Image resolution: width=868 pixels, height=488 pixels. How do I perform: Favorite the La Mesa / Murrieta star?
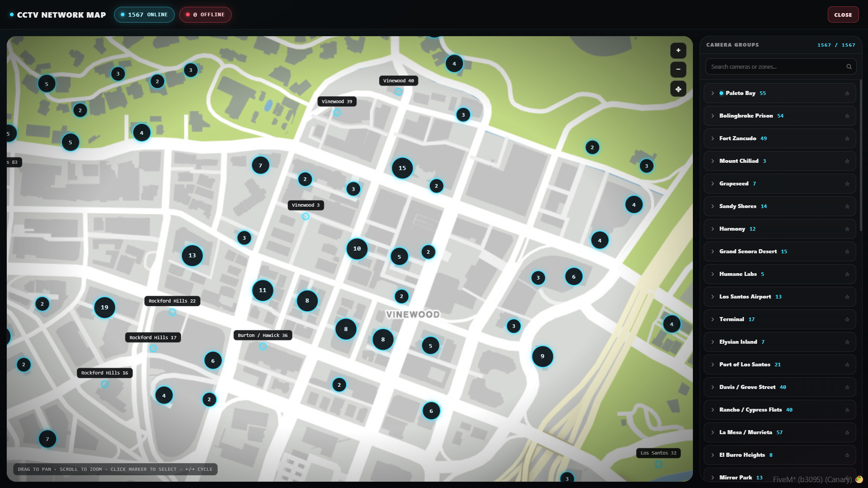847,433
